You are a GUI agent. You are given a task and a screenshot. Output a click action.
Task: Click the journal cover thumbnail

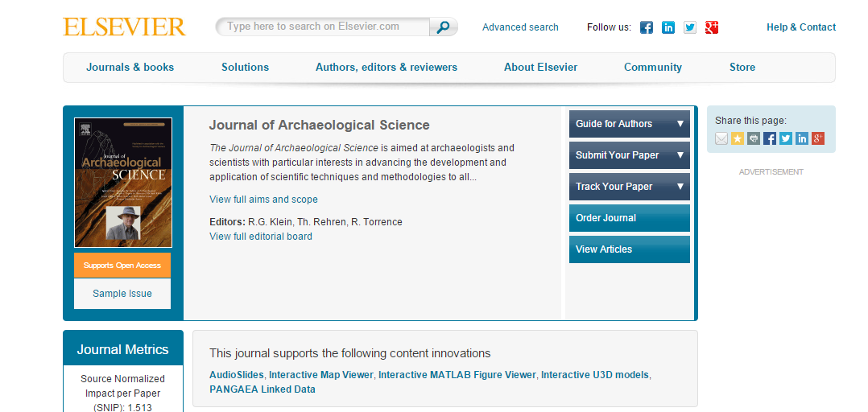(x=122, y=183)
